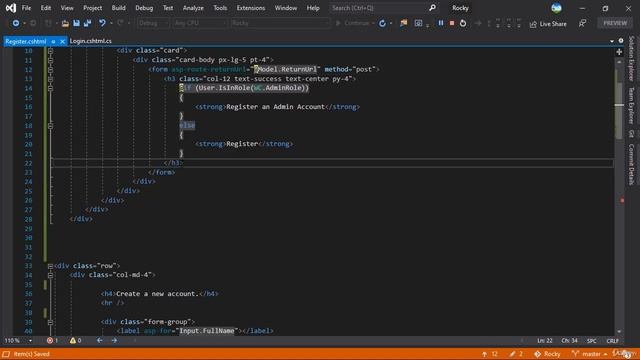640x360 pixels.
Task: Collapse the col-md-4 div on line 34
Action: pyautogui.click(x=50, y=276)
